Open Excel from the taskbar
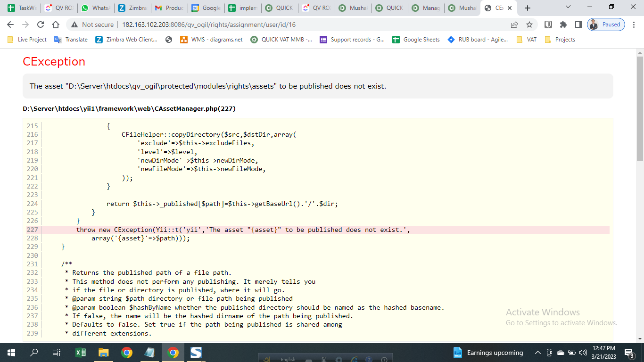644x362 pixels. coord(81,352)
